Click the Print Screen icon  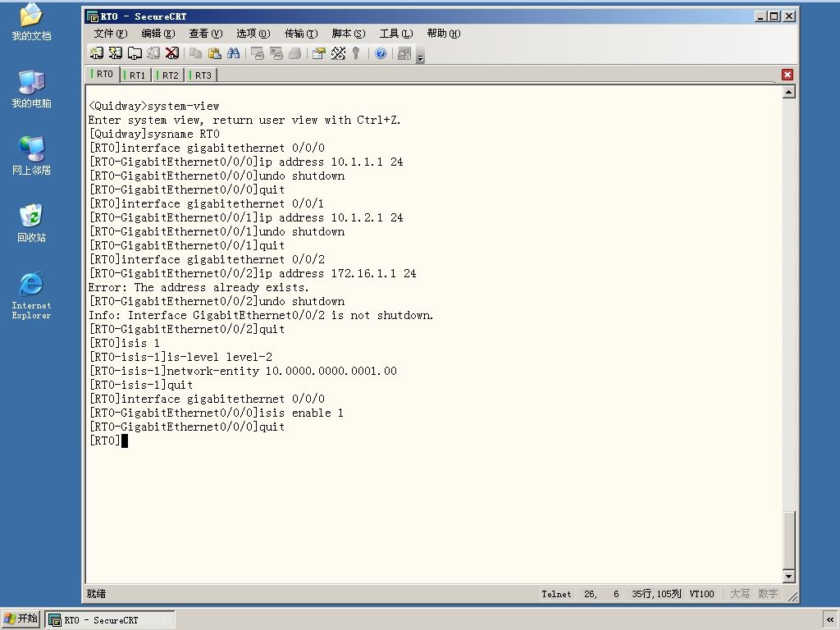pyautogui.click(x=258, y=53)
